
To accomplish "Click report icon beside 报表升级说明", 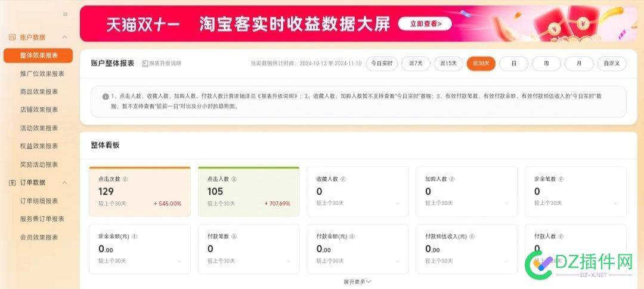I will pos(145,64).
